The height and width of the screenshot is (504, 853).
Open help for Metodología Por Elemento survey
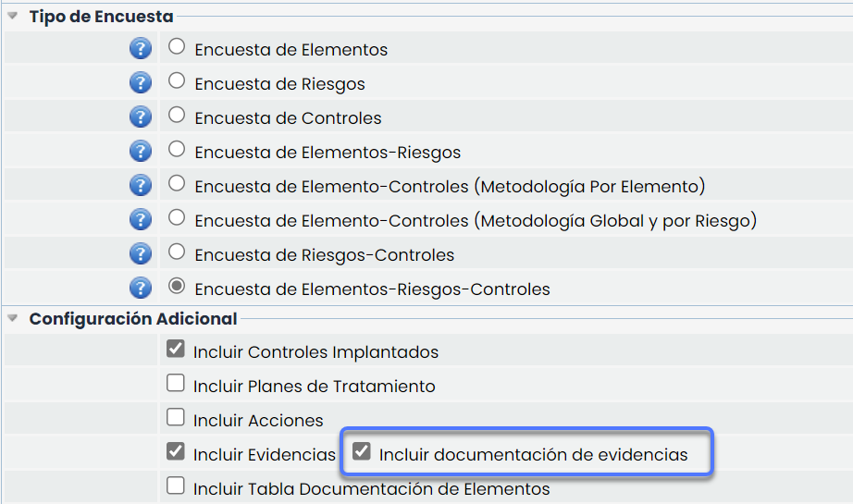click(141, 186)
